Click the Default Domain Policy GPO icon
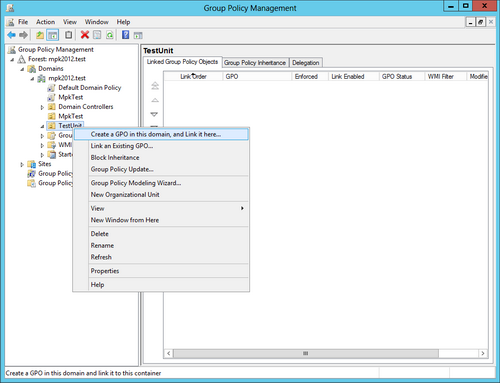500x383 pixels. click(x=51, y=88)
